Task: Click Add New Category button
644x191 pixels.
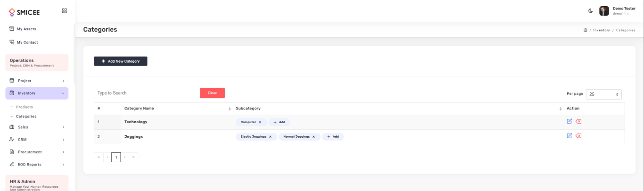Action: click(121, 61)
